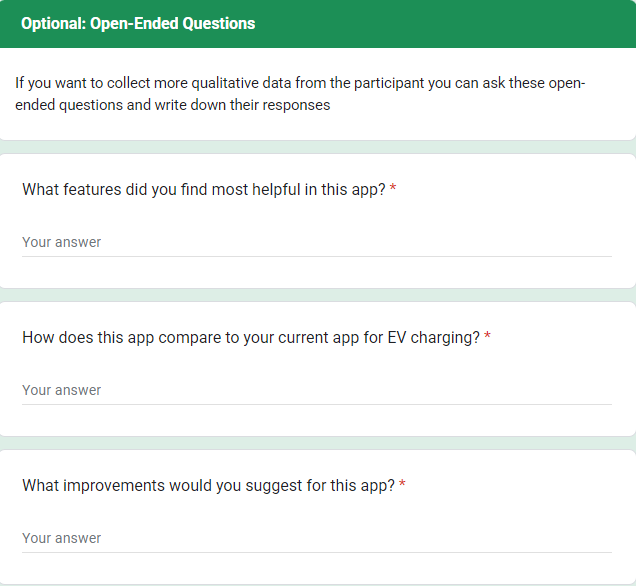Click the required asterisk after the EV charging question
The width and height of the screenshot is (636, 586).
click(x=487, y=338)
